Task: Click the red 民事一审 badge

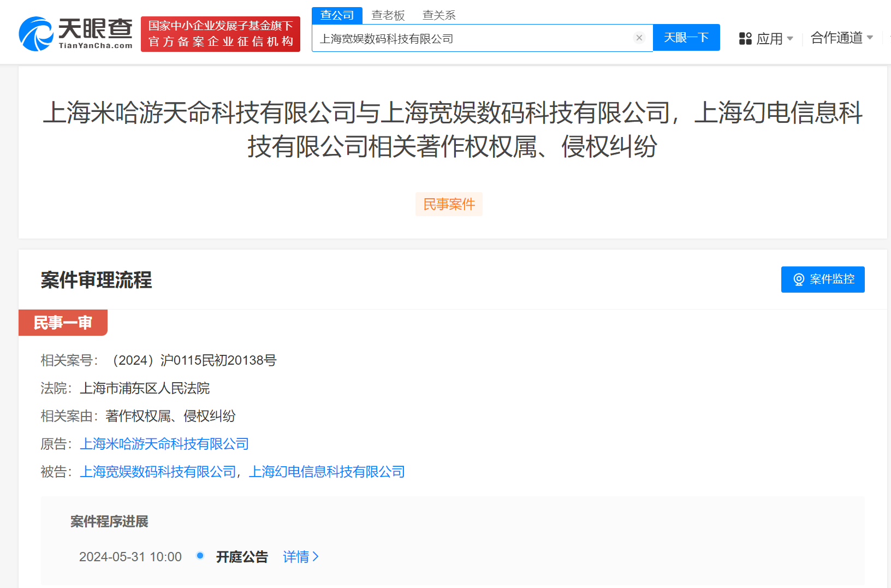Action: (63, 322)
